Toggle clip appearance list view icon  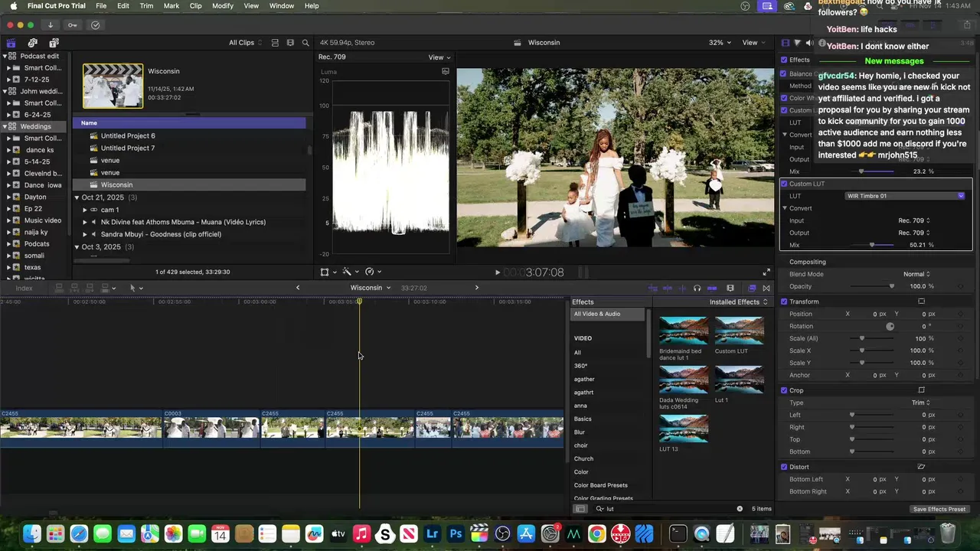click(x=275, y=43)
